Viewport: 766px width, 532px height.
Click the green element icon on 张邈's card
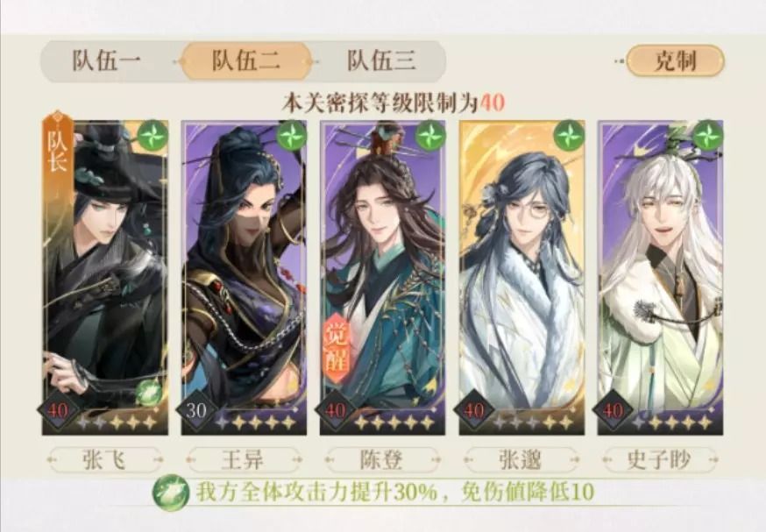point(569,135)
